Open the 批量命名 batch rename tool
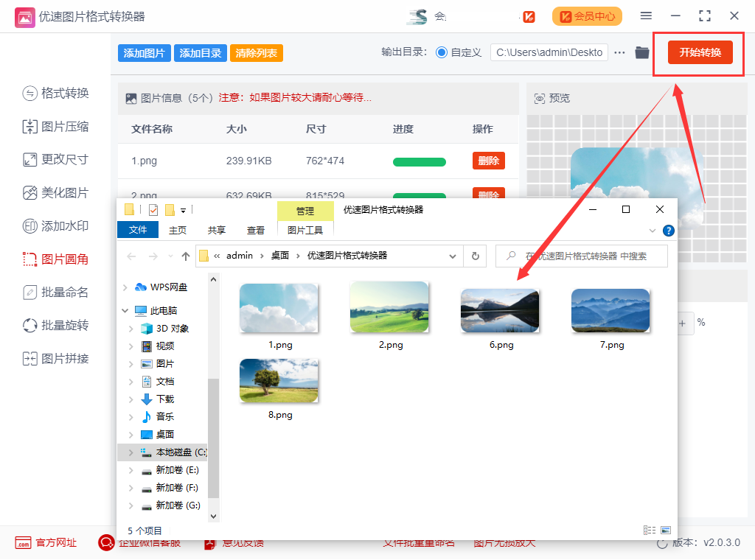The width and height of the screenshot is (755, 560). (x=56, y=292)
